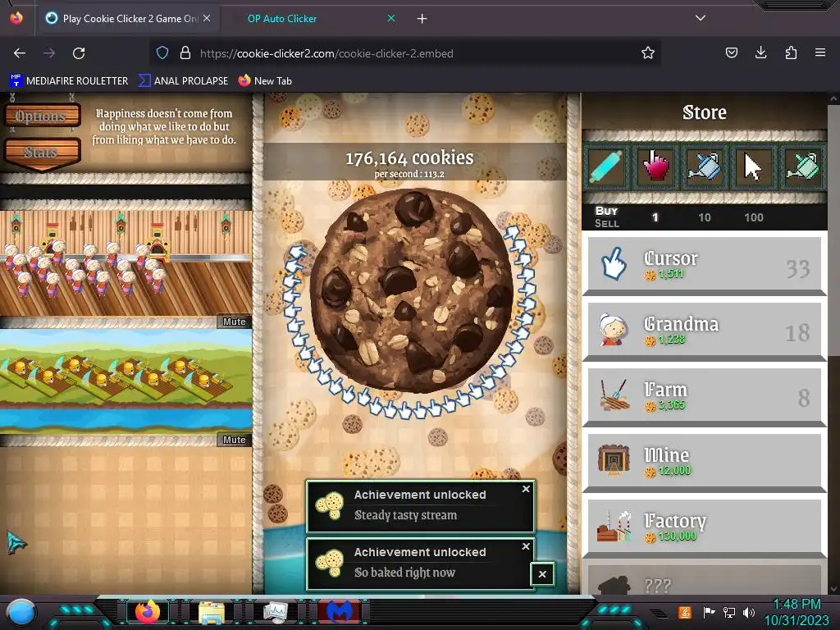The height and width of the screenshot is (630, 840).
Task: Open File Explorer from the taskbar
Action: (212, 612)
